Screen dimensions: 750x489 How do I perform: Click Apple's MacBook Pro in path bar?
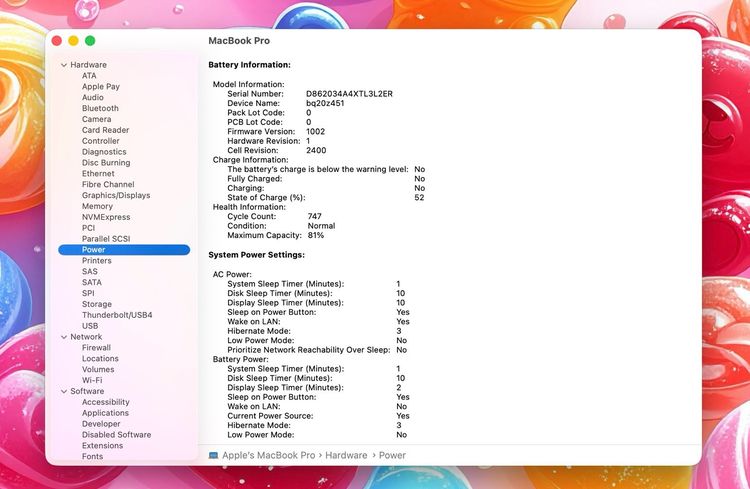268,456
